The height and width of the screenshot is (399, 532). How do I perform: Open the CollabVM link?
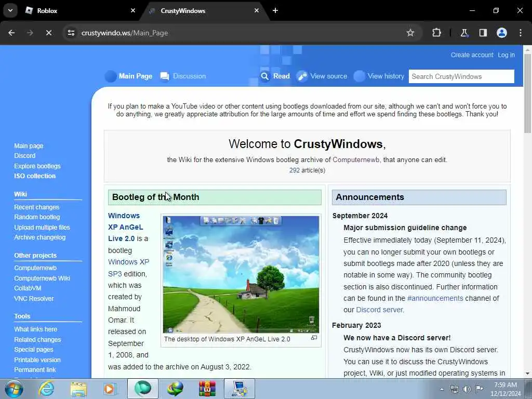[x=28, y=288]
